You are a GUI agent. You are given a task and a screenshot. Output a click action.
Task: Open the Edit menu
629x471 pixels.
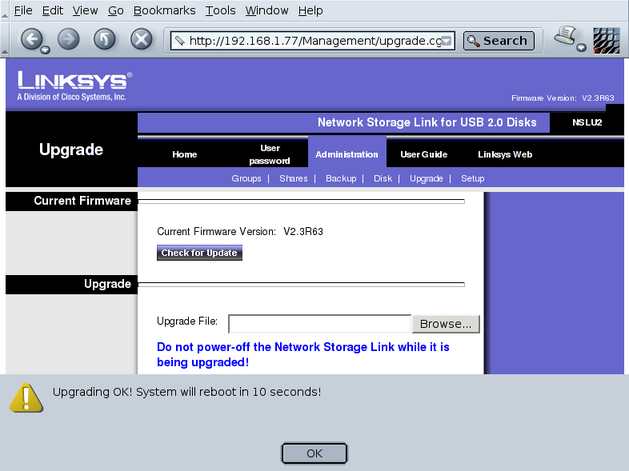coord(52,10)
